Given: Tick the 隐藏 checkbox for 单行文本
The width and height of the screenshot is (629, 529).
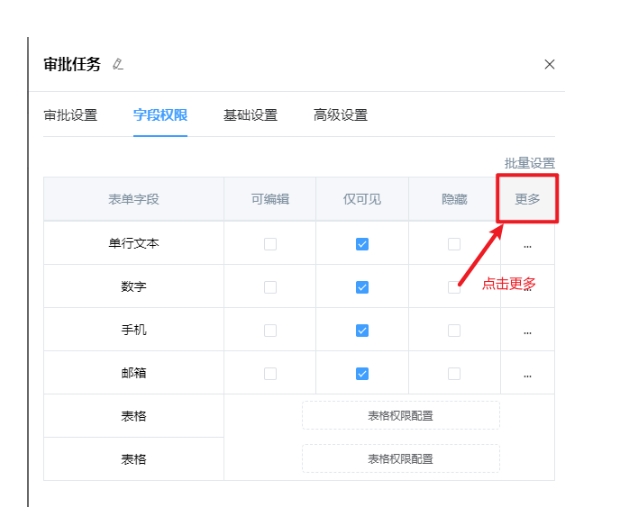Looking at the screenshot, I should click(454, 244).
